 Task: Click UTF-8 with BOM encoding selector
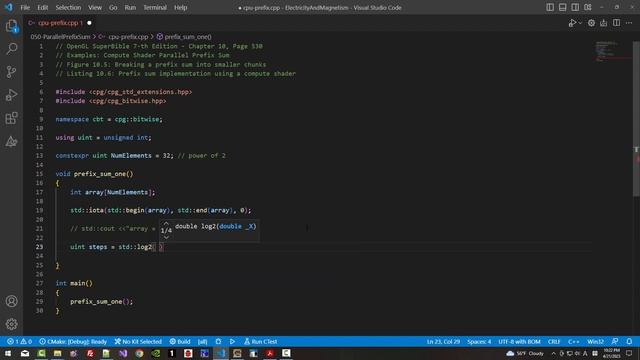click(519, 341)
